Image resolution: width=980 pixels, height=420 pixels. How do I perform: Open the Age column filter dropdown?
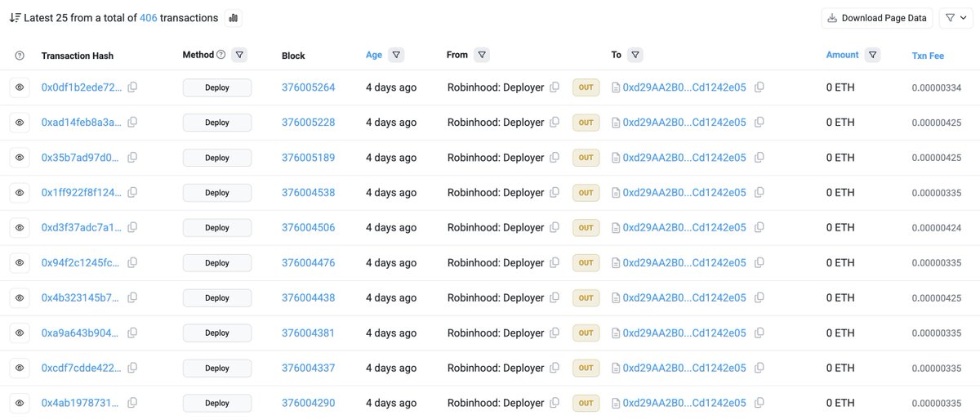pyautogui.click(x=396, y=55)
